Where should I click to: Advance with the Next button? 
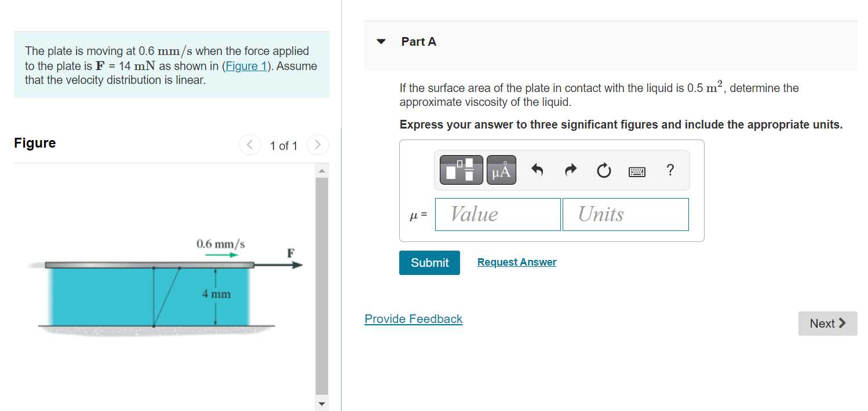[x=827, y=323]
